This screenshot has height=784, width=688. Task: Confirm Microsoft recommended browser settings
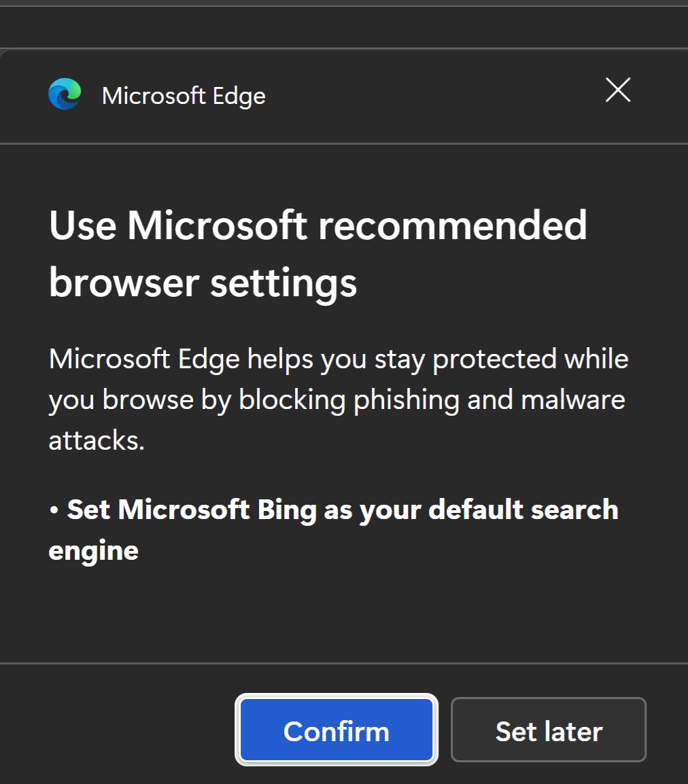click(336, 730)
